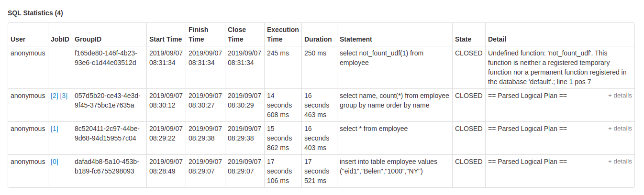Sort by the State column header
Viewport: 644px width, 195px height.
coord(463,39)
